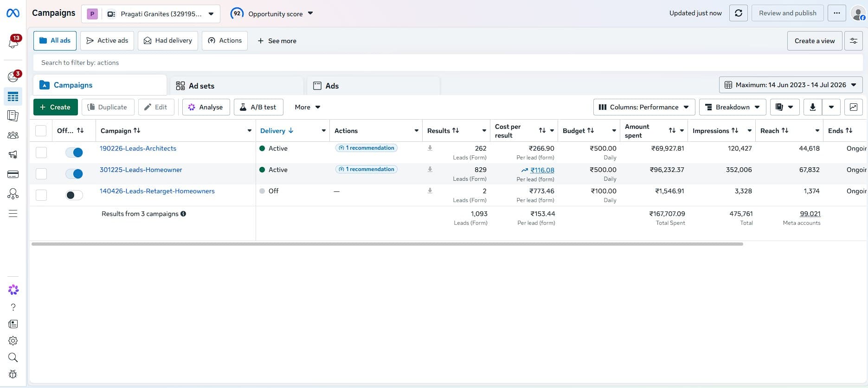Turn off 190226-Leads-Architects campaign toggle

(74, 152)
